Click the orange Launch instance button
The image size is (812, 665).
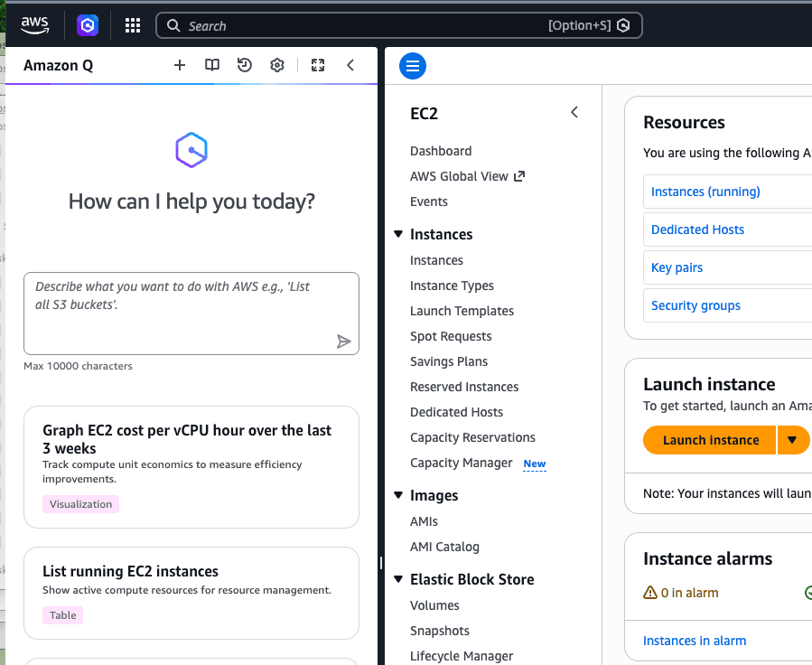tap(710, 440)
